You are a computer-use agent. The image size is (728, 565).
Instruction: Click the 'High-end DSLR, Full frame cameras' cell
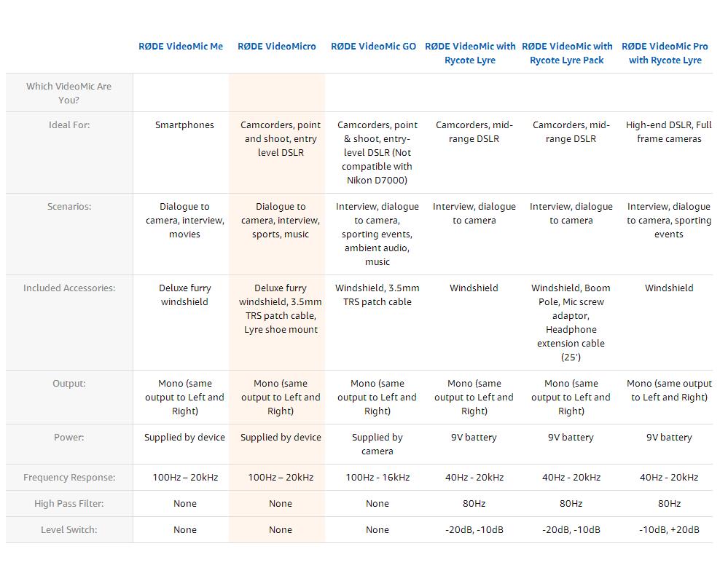pyautogui.click(x=669, y=132)
